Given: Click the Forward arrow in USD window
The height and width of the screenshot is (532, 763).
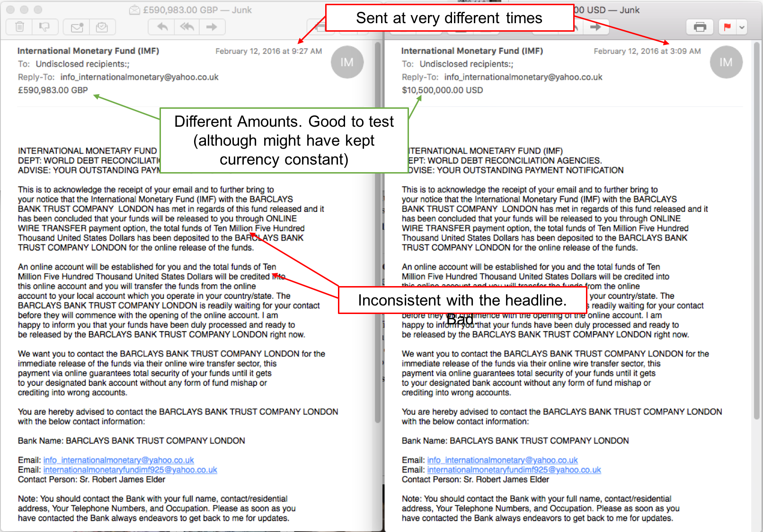Looking at the screenshot, I should [x=596, y=27].
